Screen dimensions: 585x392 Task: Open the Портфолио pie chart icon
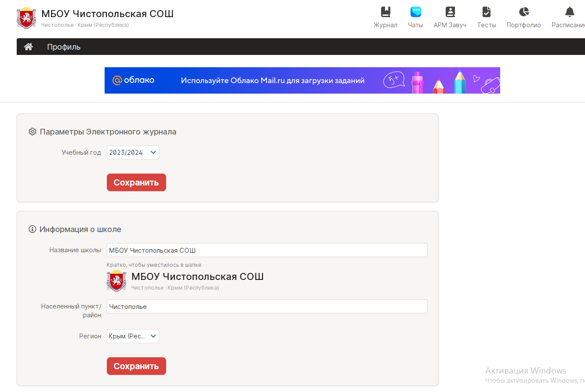pos(523,12)
